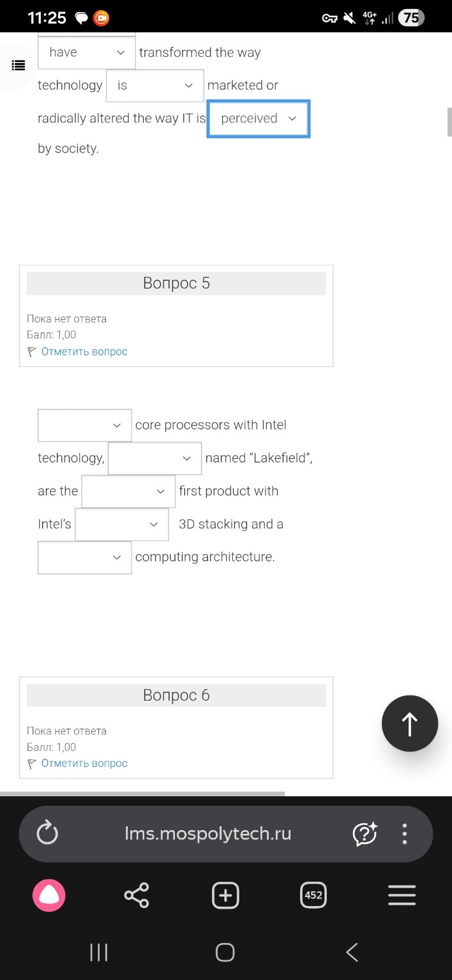
Task: Flag question 5 with Отметить вопрос
Action: pyautogui.click(x=84, y=352)
